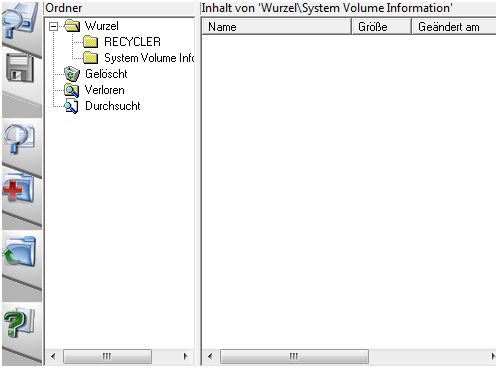498x368 pixels.
Task: Click the floppy disk save icon
Action: [x=20, y=69]
